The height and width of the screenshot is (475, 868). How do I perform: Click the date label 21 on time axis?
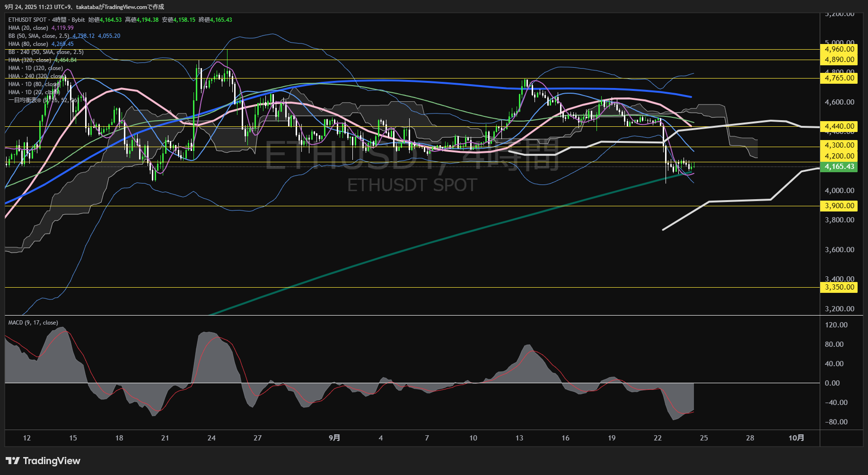coord(165,438)
